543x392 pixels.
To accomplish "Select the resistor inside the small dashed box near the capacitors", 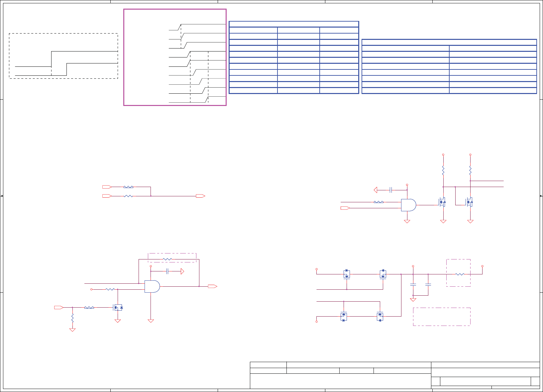I will click(x=460, y=274).
